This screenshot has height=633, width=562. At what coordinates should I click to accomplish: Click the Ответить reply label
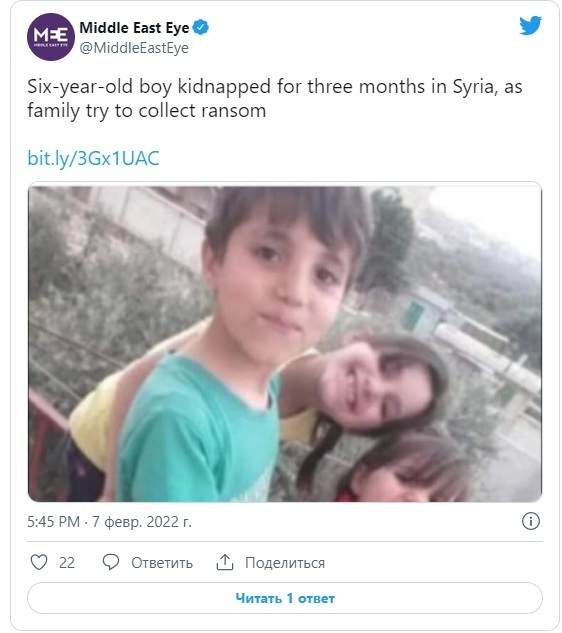point(162,563)
